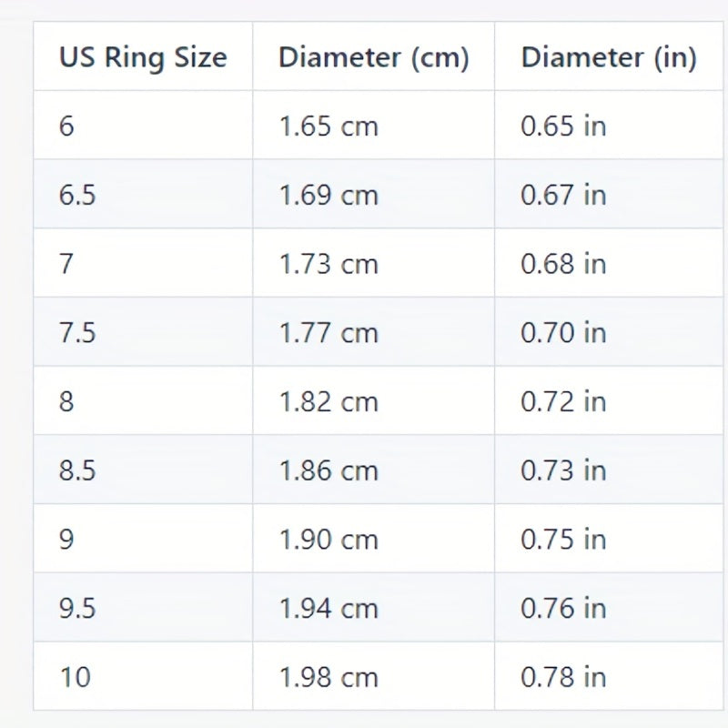Click the Diameter (in) column header
This screenshot has height=728, width=728.
609,56
